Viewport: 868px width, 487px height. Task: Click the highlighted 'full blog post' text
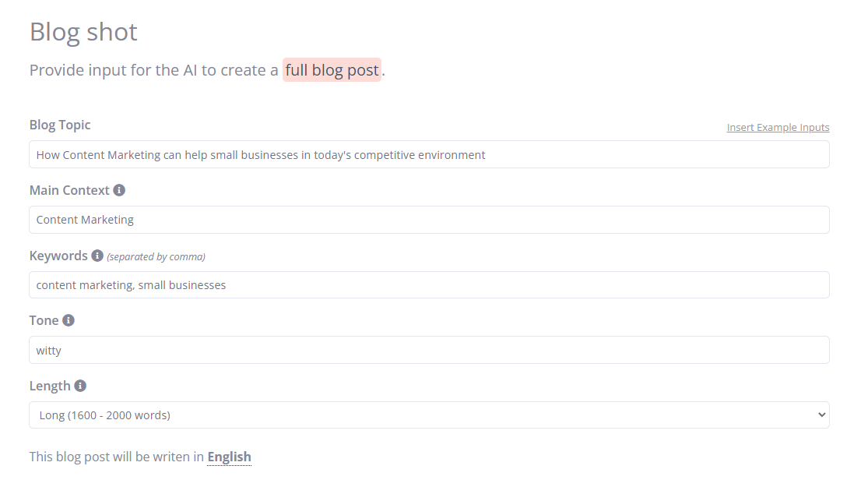coord(332,70)
